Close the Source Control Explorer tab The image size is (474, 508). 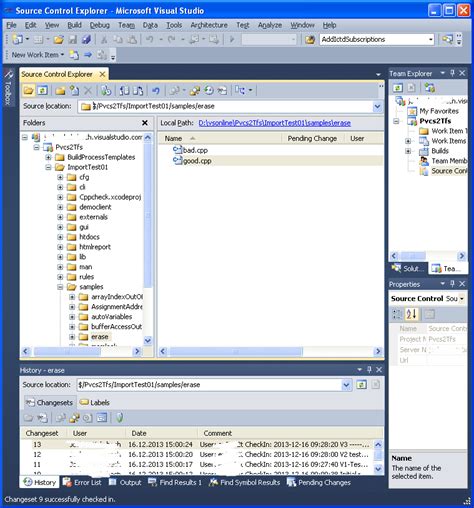tap(103, 74)
